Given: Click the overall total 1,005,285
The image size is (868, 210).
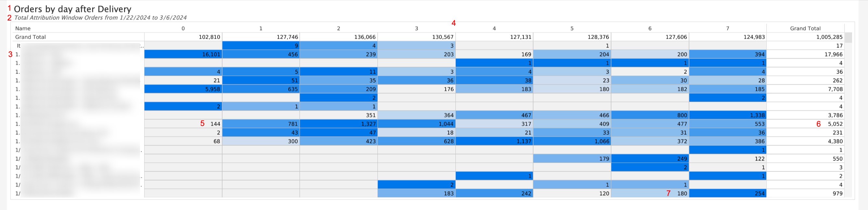Looking at the screenshot, I should tap(805, 37).
